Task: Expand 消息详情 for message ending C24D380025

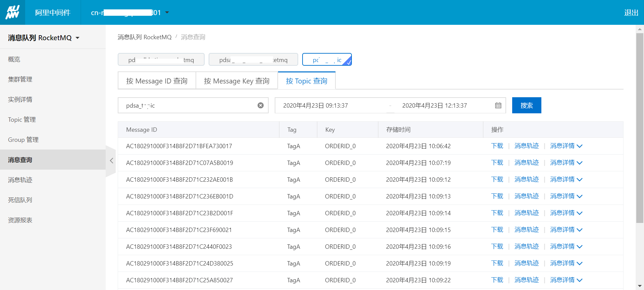Action: pyautogui.click(x=566, y=264)
